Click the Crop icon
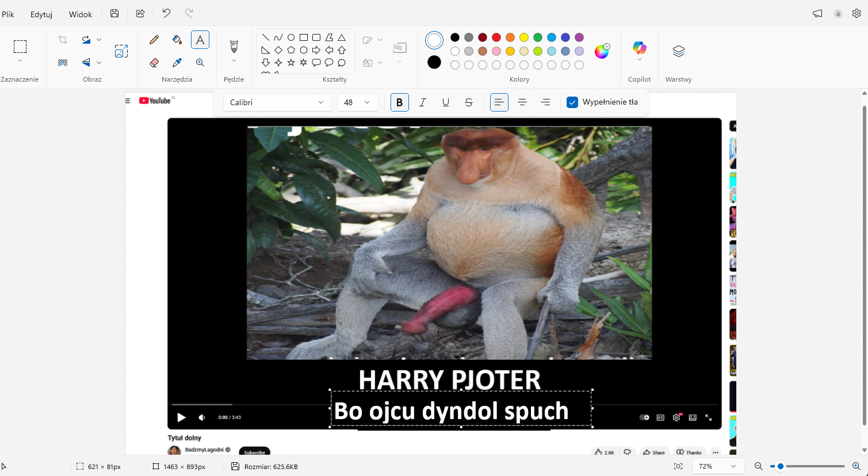This screenshot has width=868, height=476. click(x=63, y=40)
